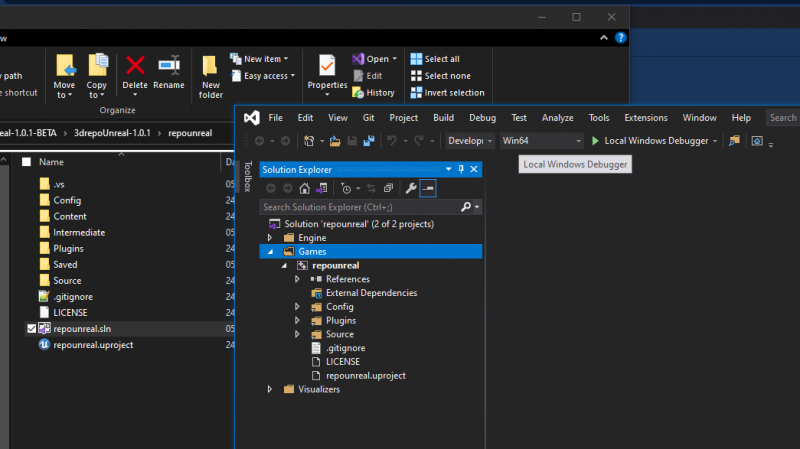The height and width of the screenshot is (449, 800).
Task: Select External Dependencies in Solution Explorer
Action: 371,293
